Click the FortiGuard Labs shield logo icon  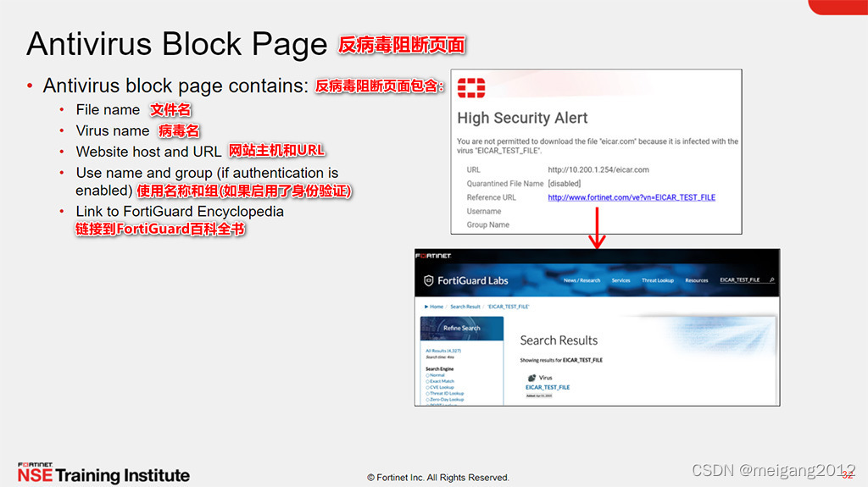click(428, 280)
